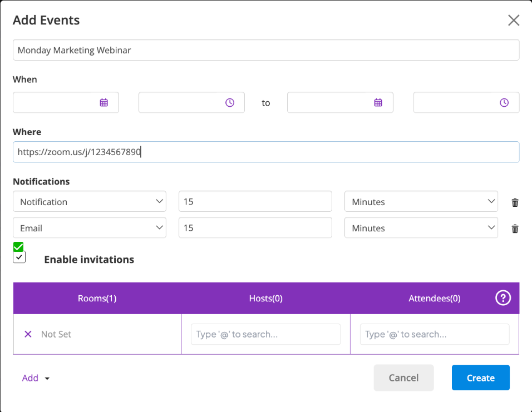Click the Create button
The image size is (532, 412).
point(480,378)
